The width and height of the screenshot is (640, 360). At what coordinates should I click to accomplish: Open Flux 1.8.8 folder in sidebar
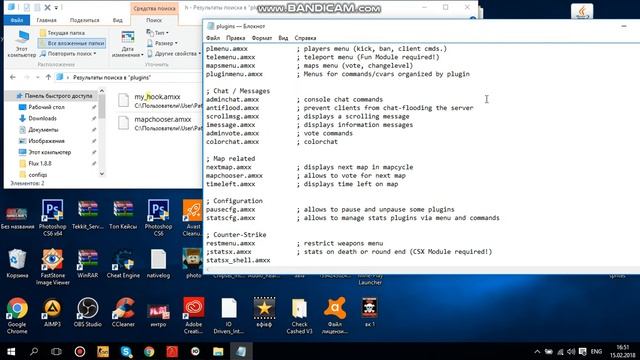coord(40,163)
